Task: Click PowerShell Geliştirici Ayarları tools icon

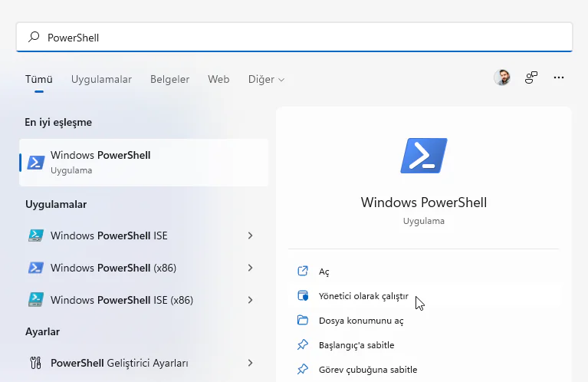Action: [x=35, y=363]
